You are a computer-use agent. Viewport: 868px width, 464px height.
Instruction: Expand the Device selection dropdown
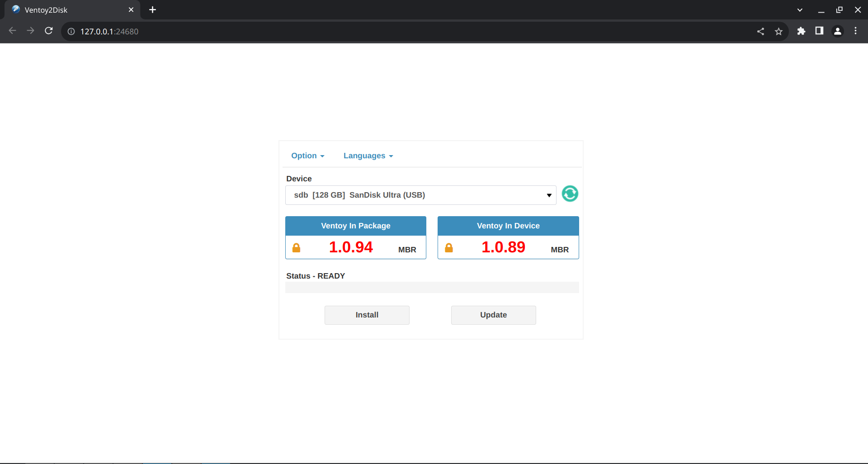[x=420, y=195]
